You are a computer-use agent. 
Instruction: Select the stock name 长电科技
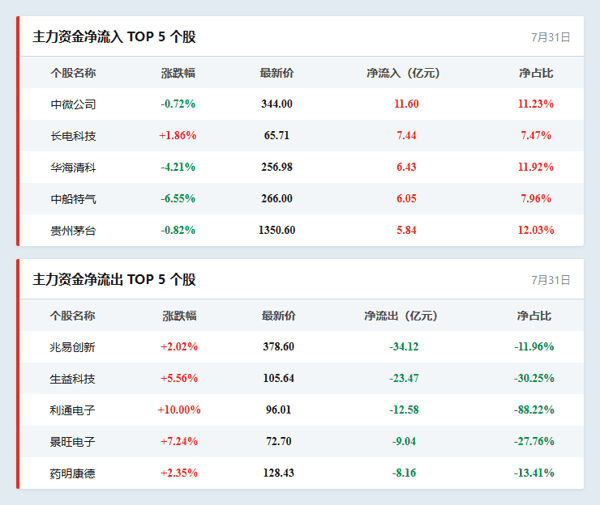(x=73, y=136)
